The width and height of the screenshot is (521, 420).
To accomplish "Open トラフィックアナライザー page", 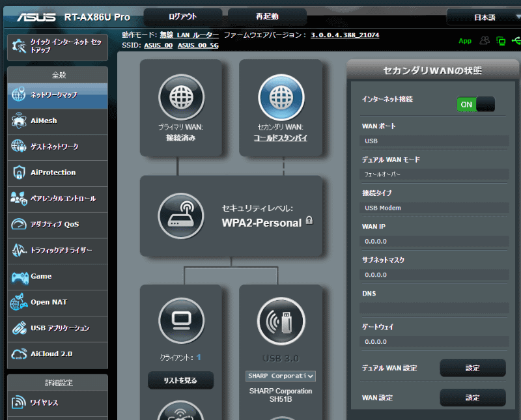I will [57, 251].
